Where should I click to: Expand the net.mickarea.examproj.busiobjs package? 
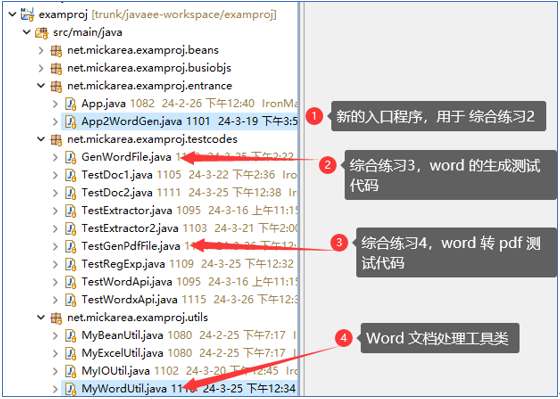41,68
